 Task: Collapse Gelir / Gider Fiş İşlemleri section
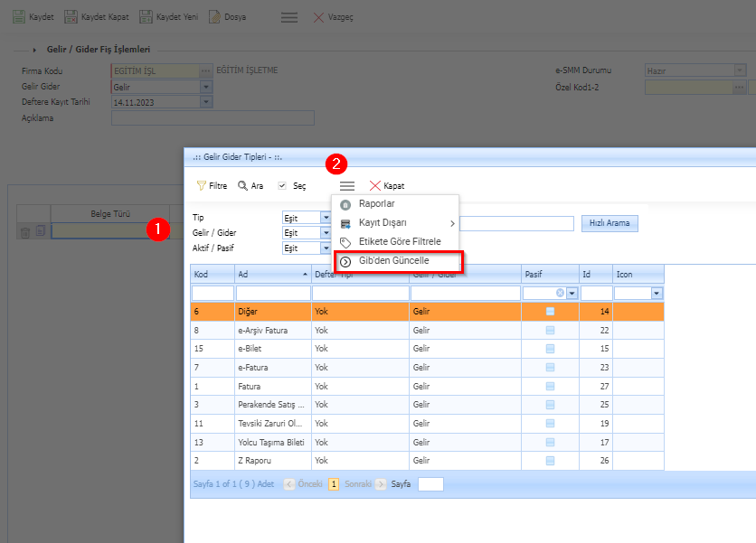pyautogui.click(x=34, y=50)
